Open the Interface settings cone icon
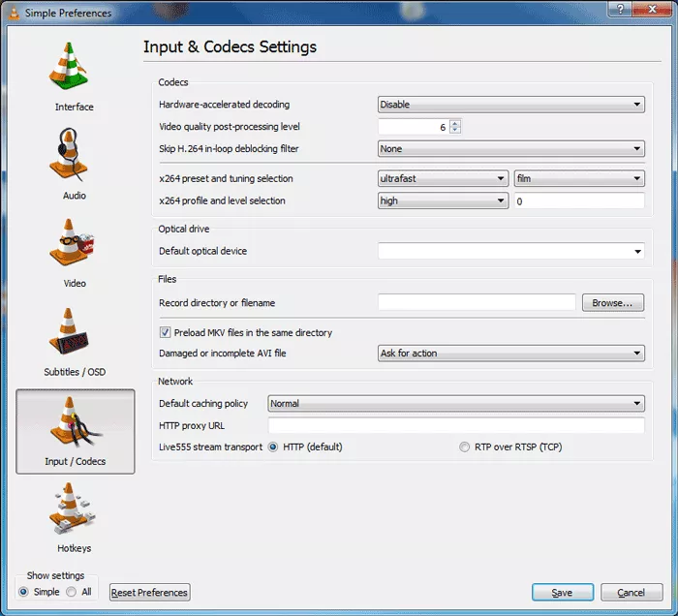This screenshot has height=616, width=678. tap(69, 66)
